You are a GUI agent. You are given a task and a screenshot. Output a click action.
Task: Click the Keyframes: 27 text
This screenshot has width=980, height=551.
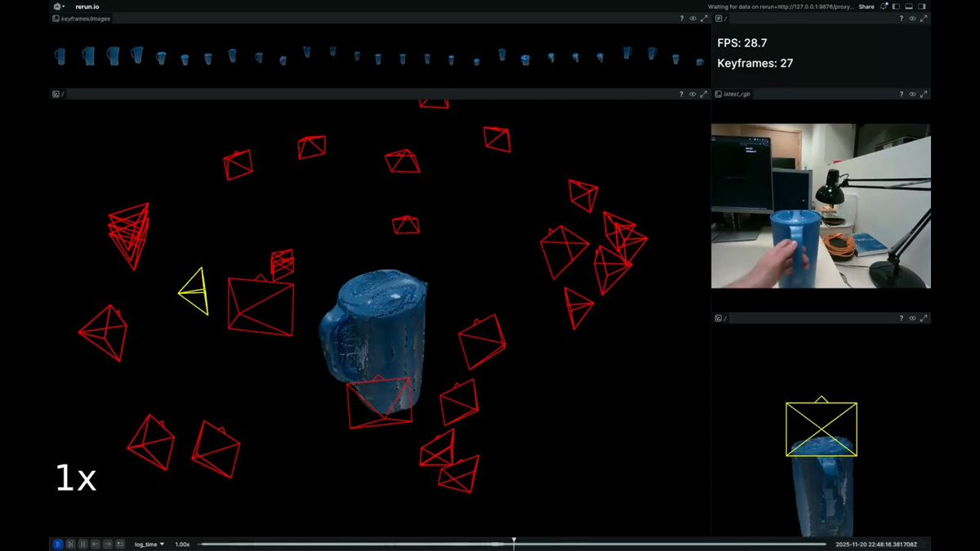coord(755,63)
